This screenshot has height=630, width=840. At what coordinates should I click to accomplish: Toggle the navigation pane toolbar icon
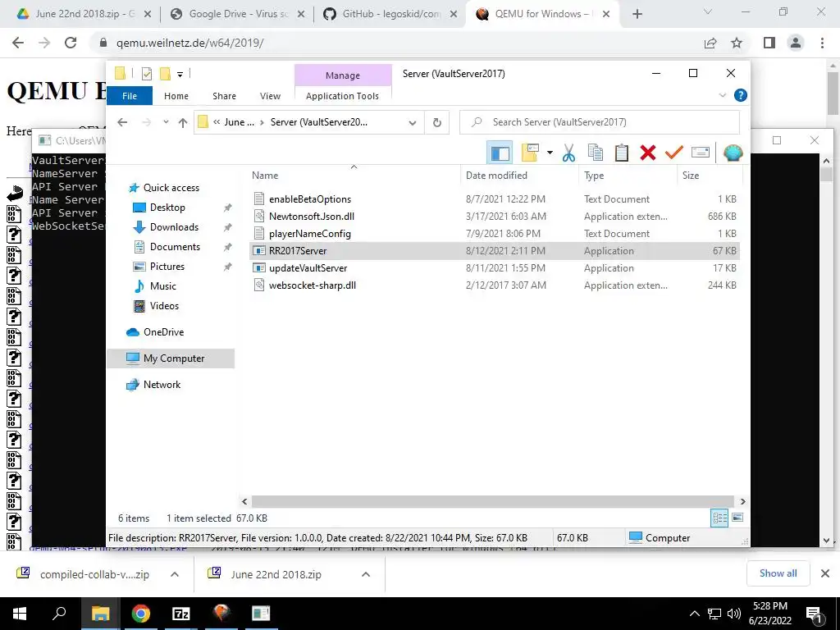500,153
